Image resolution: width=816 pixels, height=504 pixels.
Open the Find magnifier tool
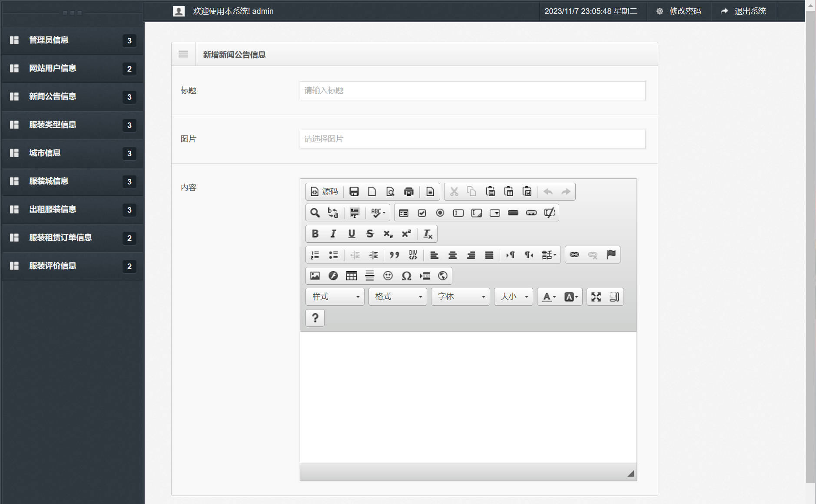coord(315,213)
